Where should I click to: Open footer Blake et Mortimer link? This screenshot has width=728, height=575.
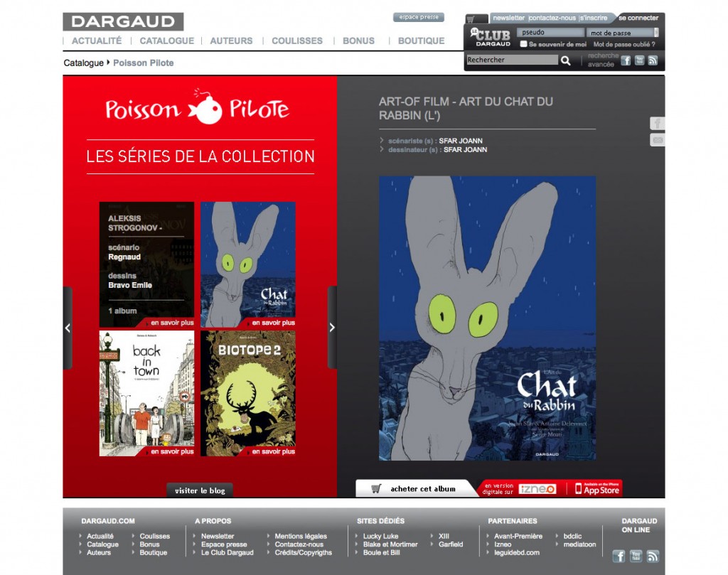pos(390,544)
